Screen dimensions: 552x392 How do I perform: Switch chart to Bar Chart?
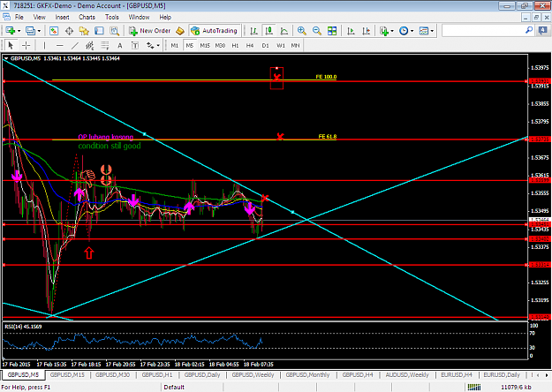click(x=253, y=31)
